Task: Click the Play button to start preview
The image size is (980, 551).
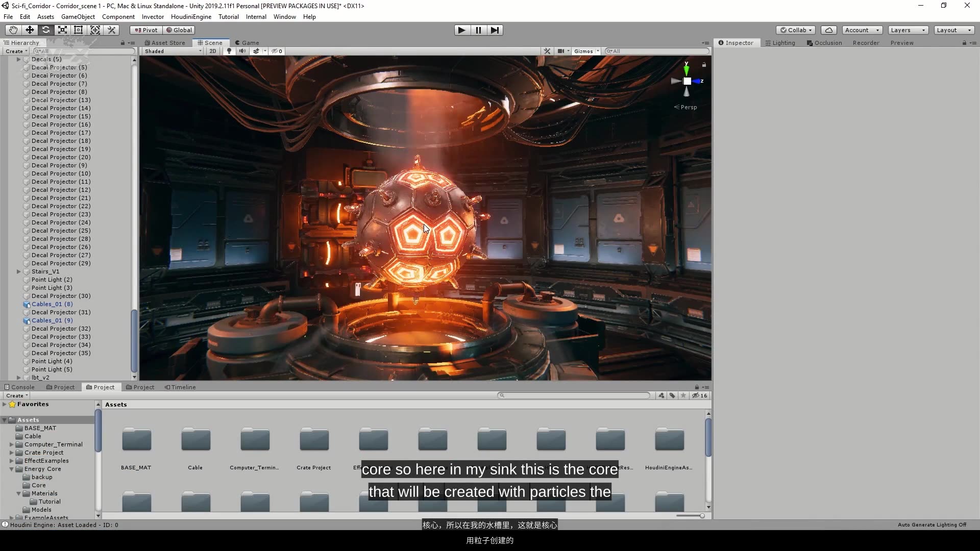Action: coord(462,30)
